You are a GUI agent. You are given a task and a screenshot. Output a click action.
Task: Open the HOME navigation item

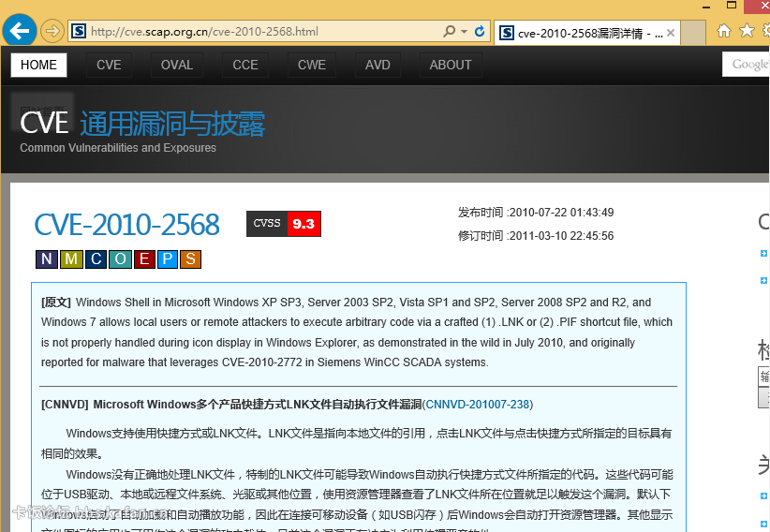pyautogui.click(x=38, y=65)
